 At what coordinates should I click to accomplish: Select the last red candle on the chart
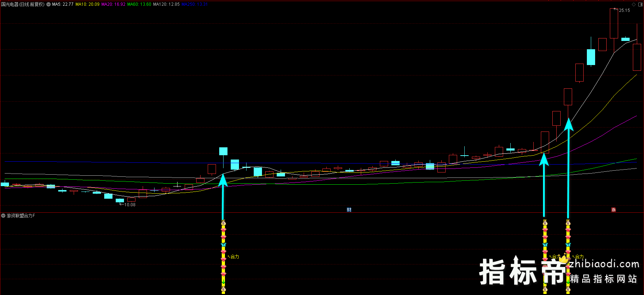point(637,57)
